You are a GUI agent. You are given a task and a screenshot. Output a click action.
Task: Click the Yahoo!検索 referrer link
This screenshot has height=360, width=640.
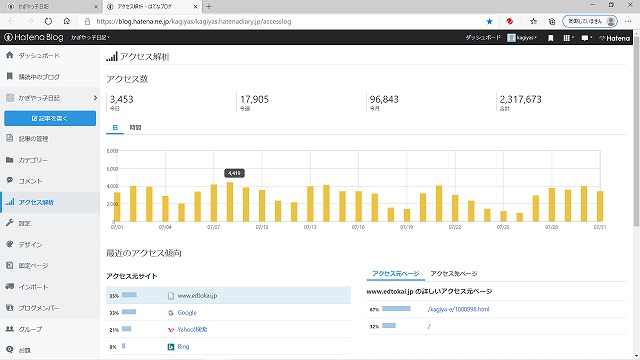coord(192,329)
